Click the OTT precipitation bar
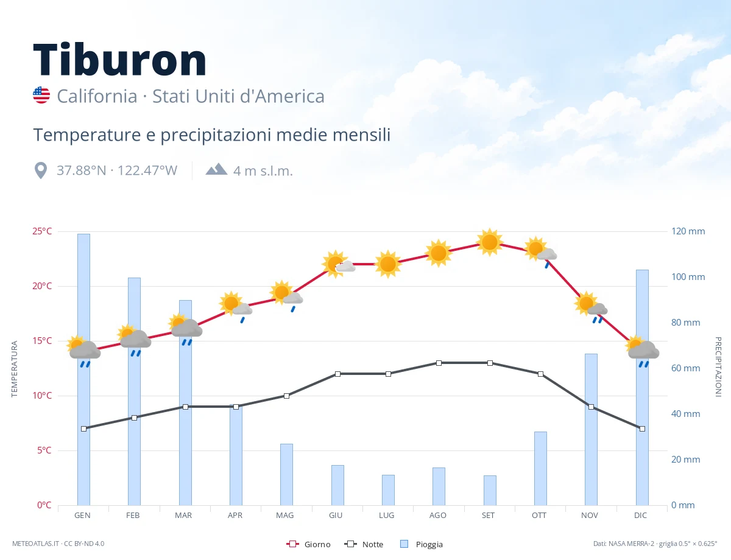The width and height of the screenshot is (731, 560). point(540,468)
